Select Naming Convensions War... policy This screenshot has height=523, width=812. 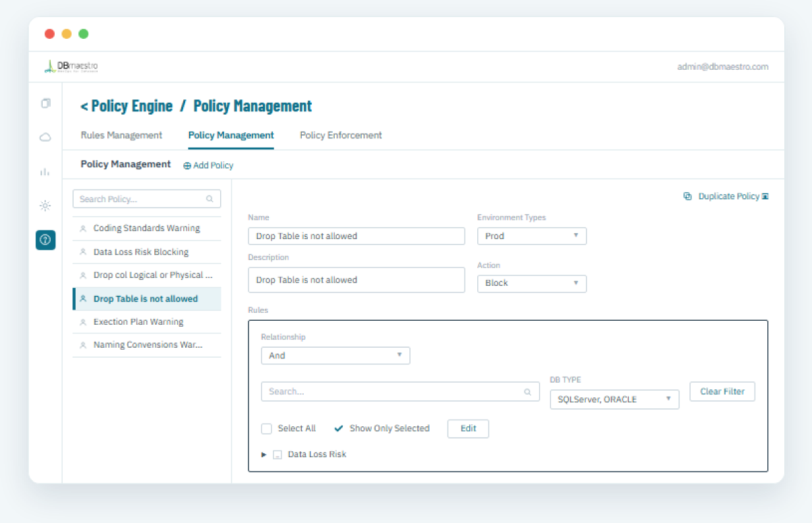click(x=146, y=345)
